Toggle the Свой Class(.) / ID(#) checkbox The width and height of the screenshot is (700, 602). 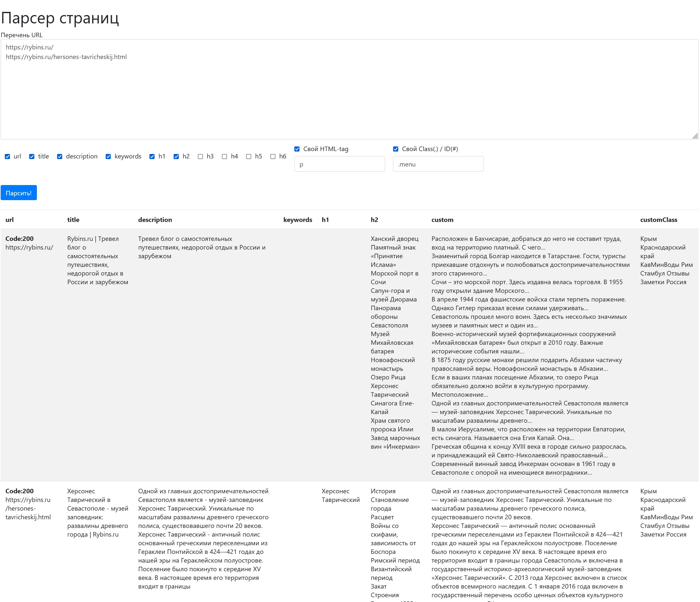pos(396,149)
